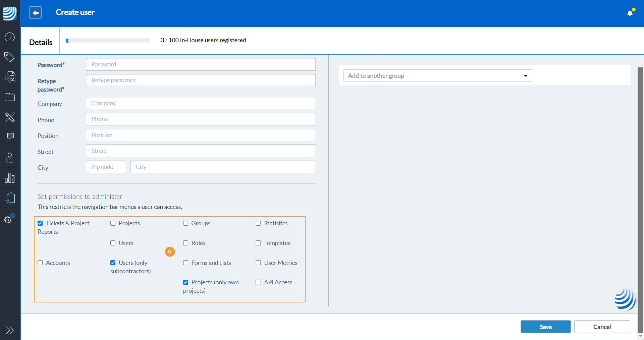Open the settings gears icon
The height and width of the screenshot is (340, 644).
coord(10,218)
